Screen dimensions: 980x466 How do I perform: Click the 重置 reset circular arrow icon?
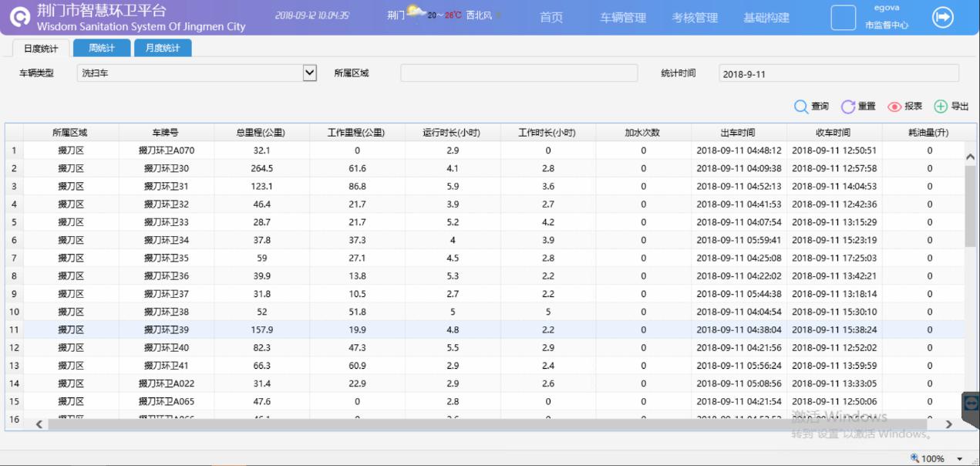[x=848, y=106]
